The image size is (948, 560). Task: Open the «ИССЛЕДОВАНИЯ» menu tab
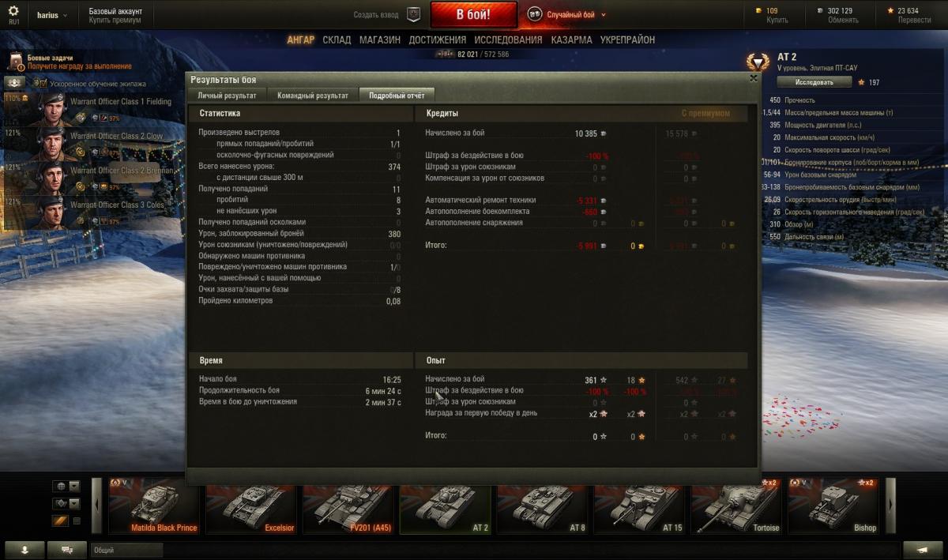click(x=508, y=39)
